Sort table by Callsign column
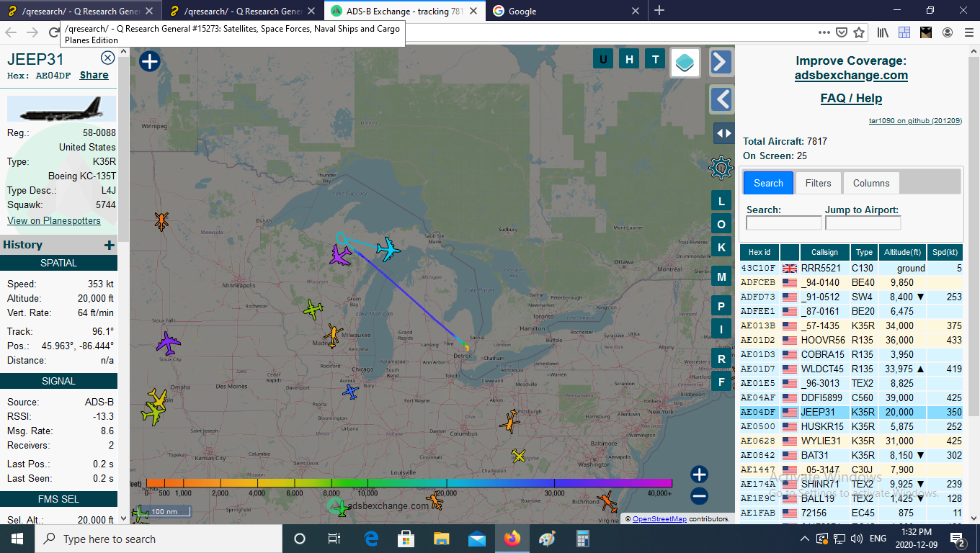The height and width of the screenshot is (553, 980). pyautogui.click(x=824, y=252)
